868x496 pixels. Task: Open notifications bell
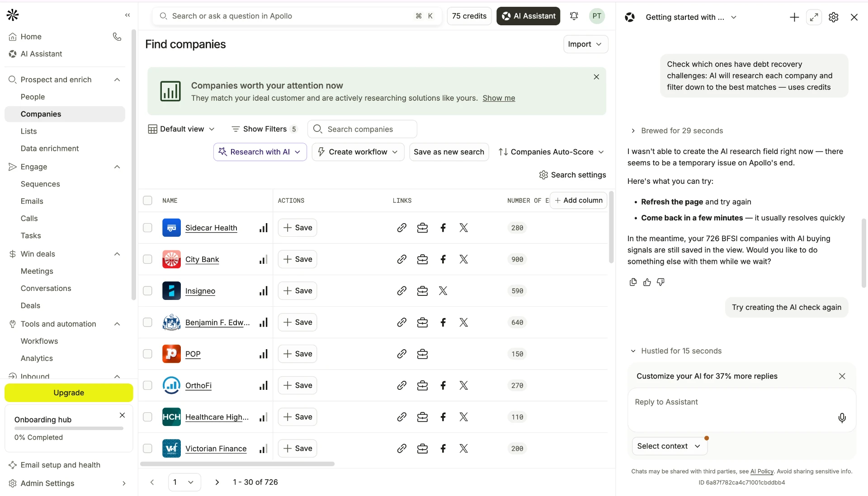click(x=574, y=16)
